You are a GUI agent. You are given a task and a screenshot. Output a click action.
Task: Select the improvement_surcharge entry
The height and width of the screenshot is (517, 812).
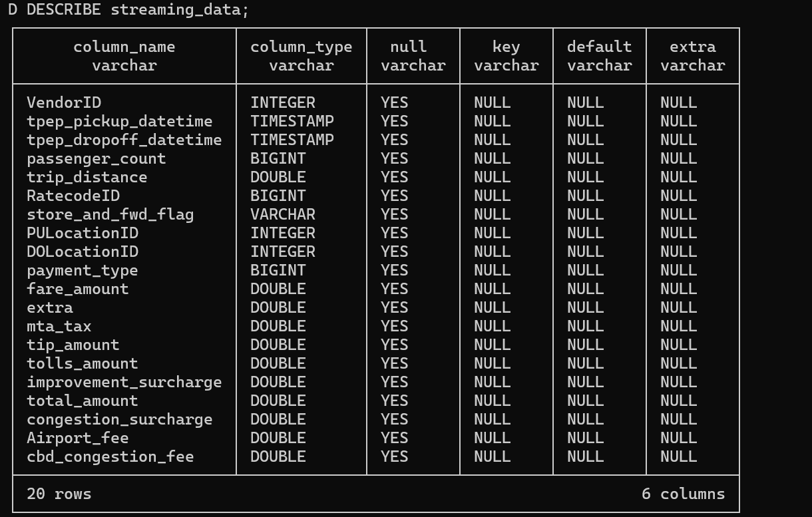click(124, 382)
